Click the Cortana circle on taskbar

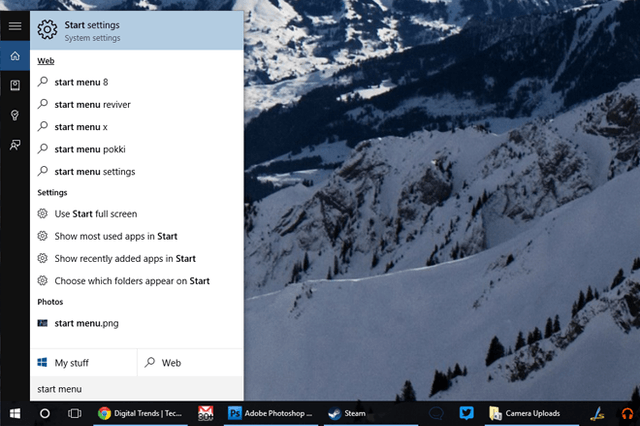pyautogui.click(x=45, y=413)
